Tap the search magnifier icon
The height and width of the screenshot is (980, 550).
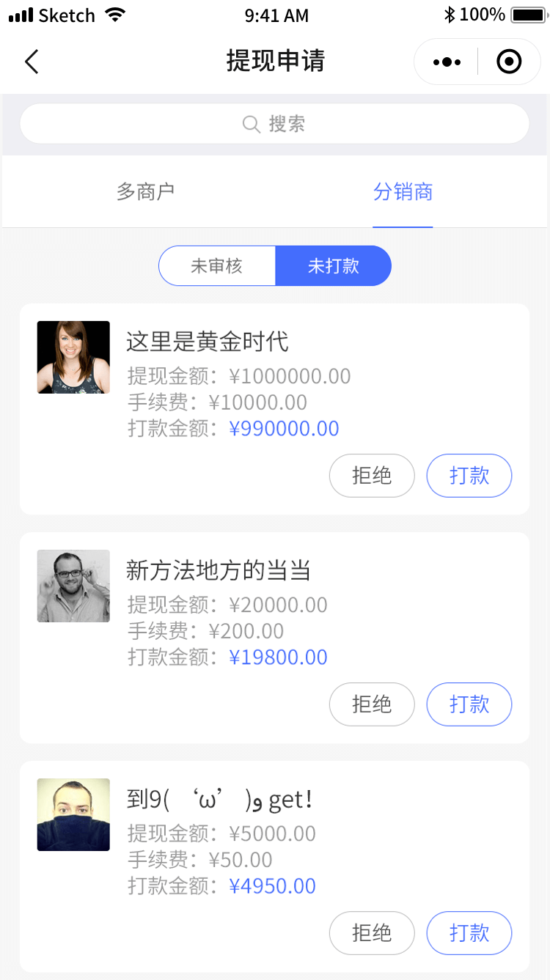click(251, 125)
